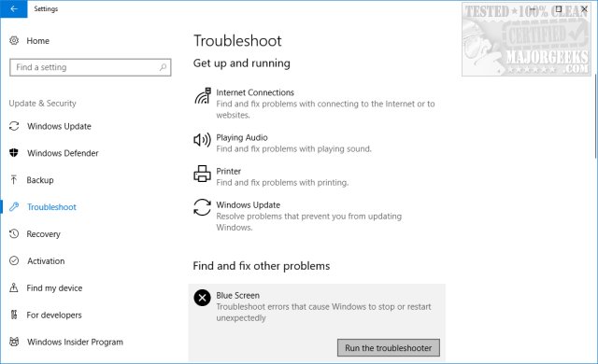This screenshot has height=364, width=598.
Task: Click the Activation checkmark circle icon
Action: click(x=14, y=260)
